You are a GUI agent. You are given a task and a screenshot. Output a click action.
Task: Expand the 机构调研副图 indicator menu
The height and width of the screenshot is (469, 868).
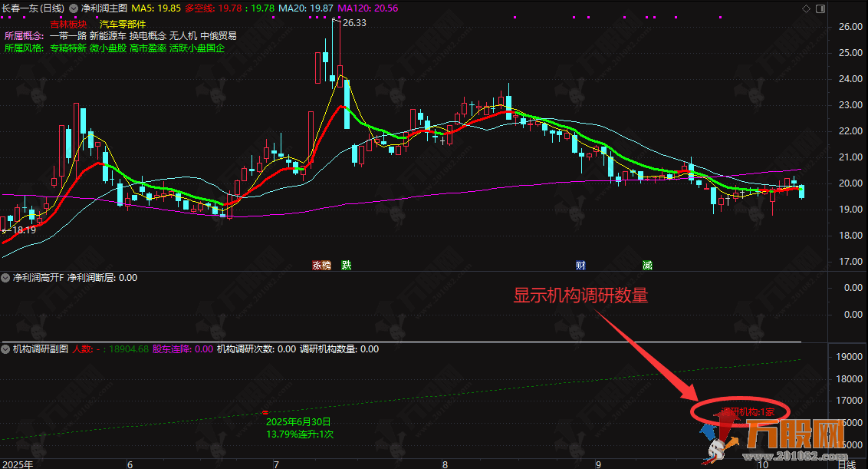point(6,348)
